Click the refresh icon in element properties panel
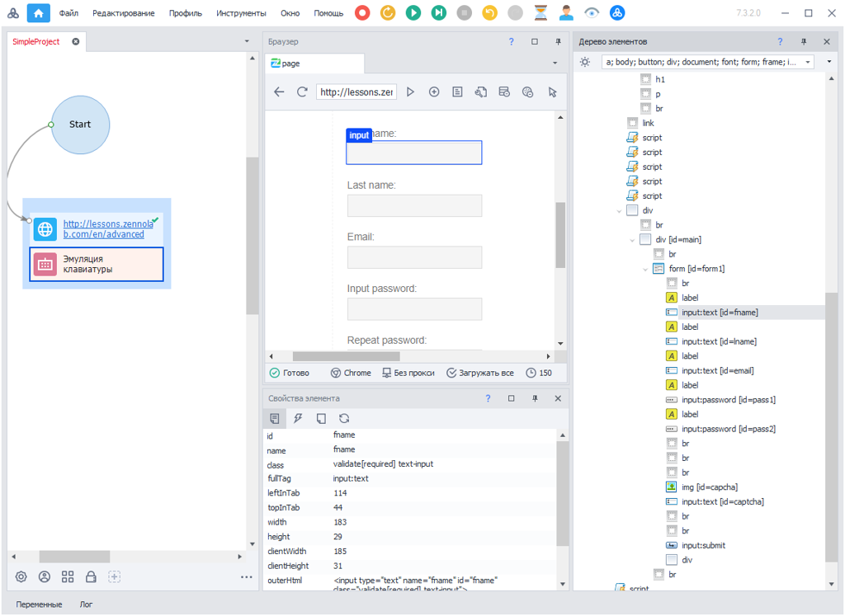 click(x=344, y=418)
